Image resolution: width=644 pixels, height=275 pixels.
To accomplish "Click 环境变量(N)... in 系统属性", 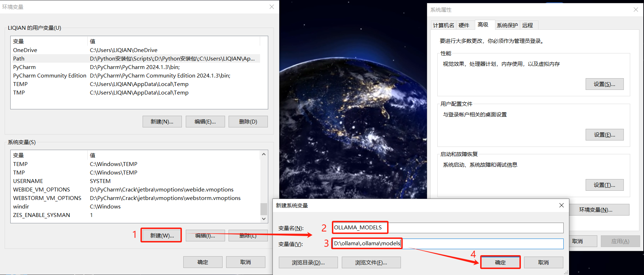I will (599, 210).
